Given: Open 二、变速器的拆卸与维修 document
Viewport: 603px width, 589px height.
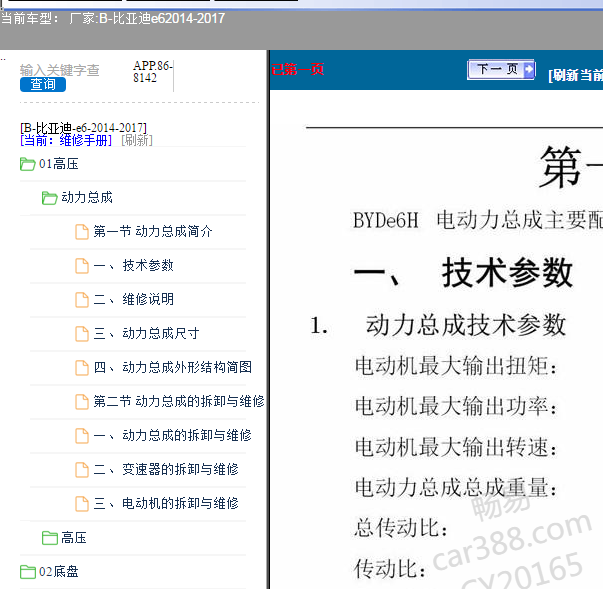Looking at the screenshot, I should pyautogui.click(x=166, y=469).
